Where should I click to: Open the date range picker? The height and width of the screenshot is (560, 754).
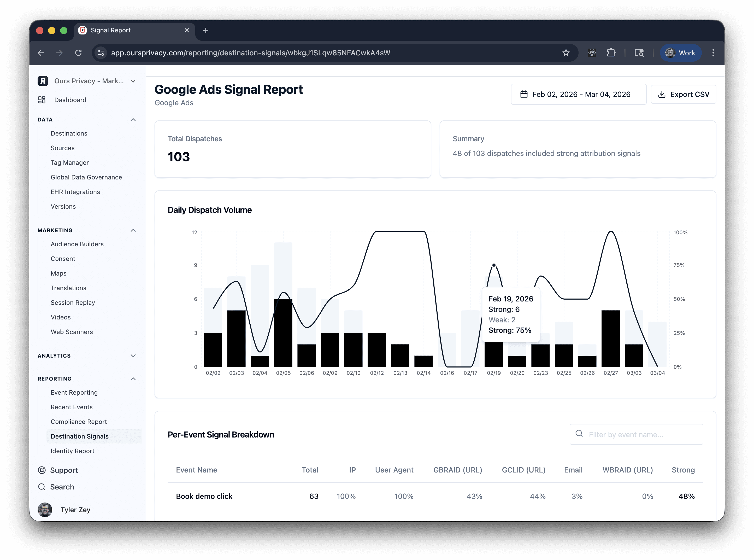tap(578, 94)
